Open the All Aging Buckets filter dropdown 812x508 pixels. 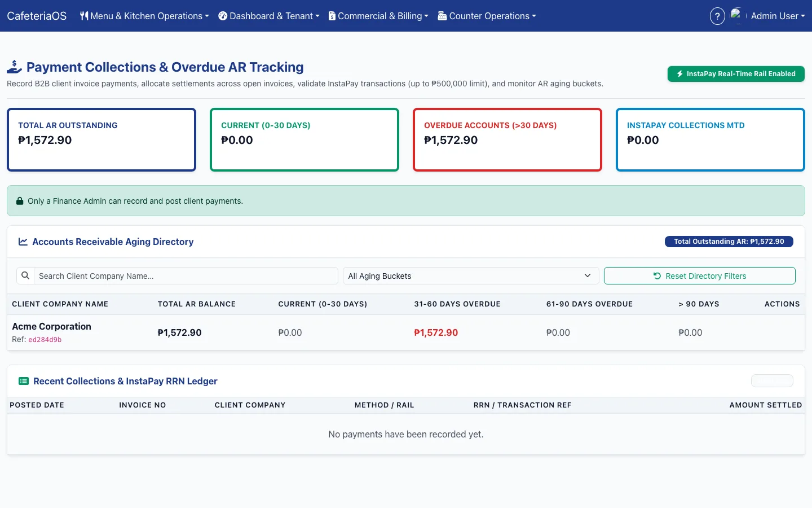pyautogui.click(x=470, y=276)
